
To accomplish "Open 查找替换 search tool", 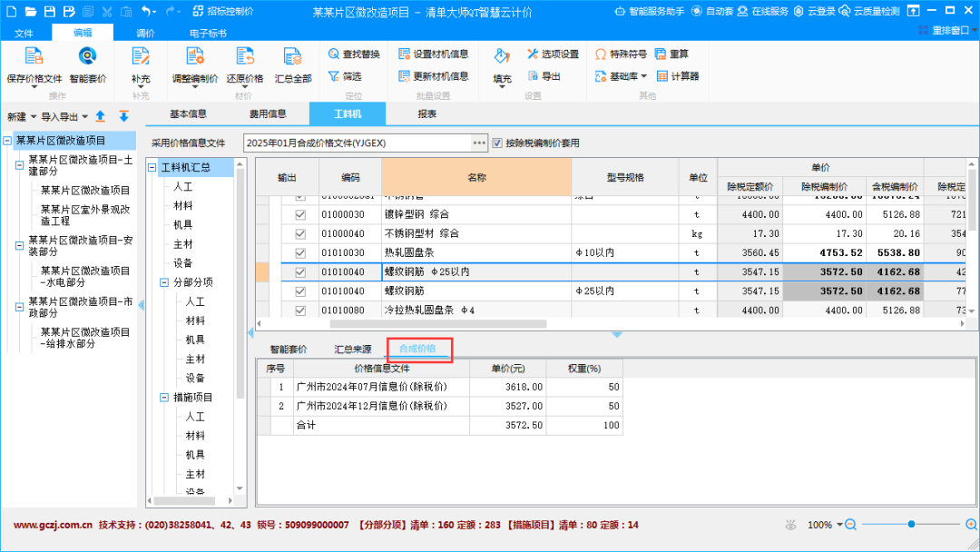I will pyautogui.click(x=334, y=54).
